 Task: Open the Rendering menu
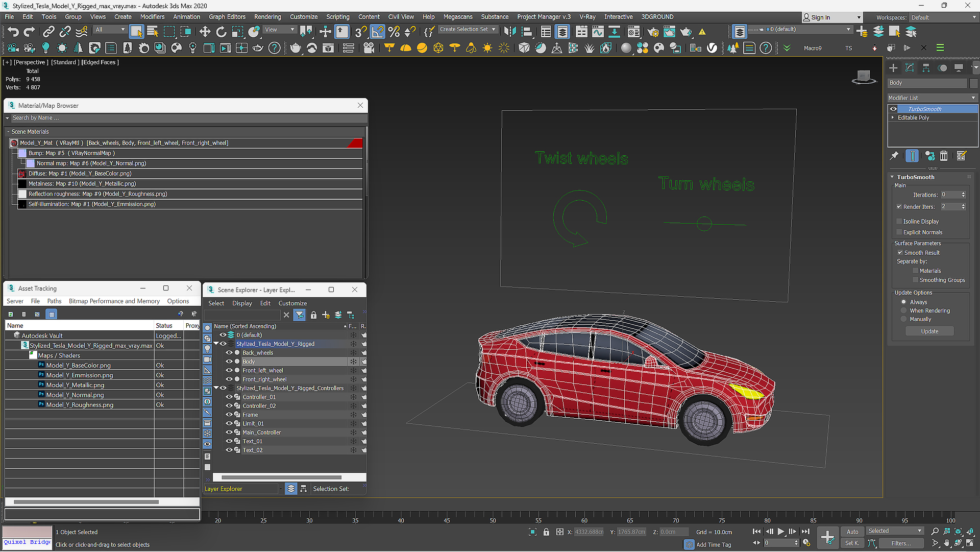[267, 17]
